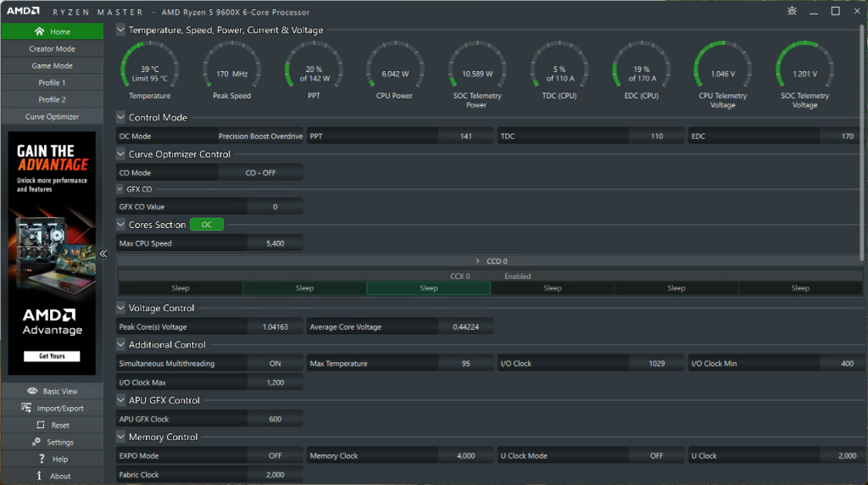Click the Import/Export icon

pyautogui.click(x=26, y=408)
